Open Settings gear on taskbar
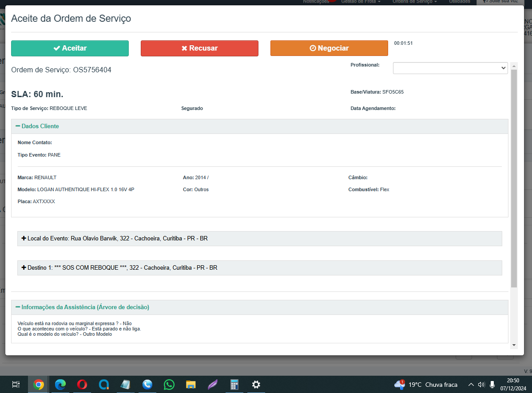Viewport: 532px width, 393px height. [256, 385]
